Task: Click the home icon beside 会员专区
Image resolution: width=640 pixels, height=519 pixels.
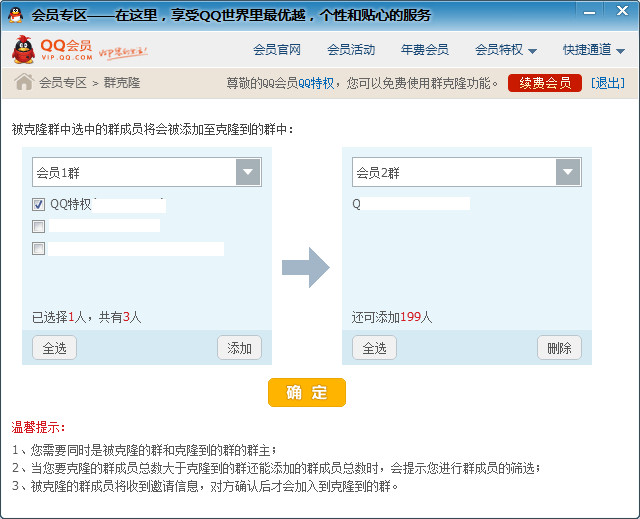Action: [23, 82]
